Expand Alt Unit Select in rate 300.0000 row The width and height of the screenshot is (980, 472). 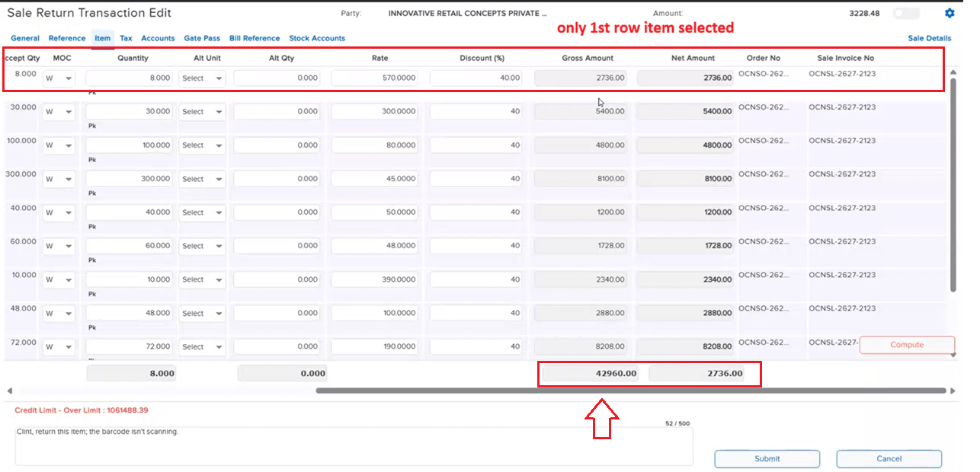(202, 112)
